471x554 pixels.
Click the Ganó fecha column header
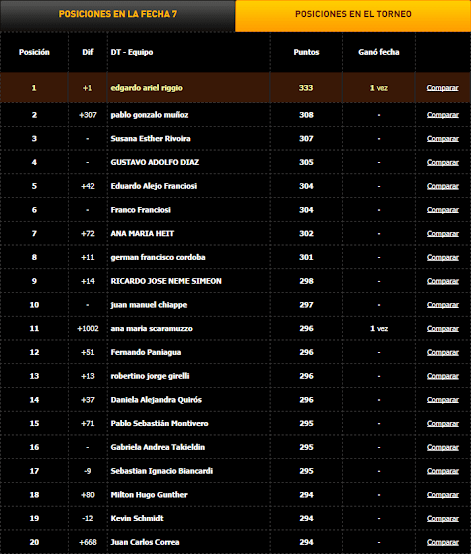379,52
